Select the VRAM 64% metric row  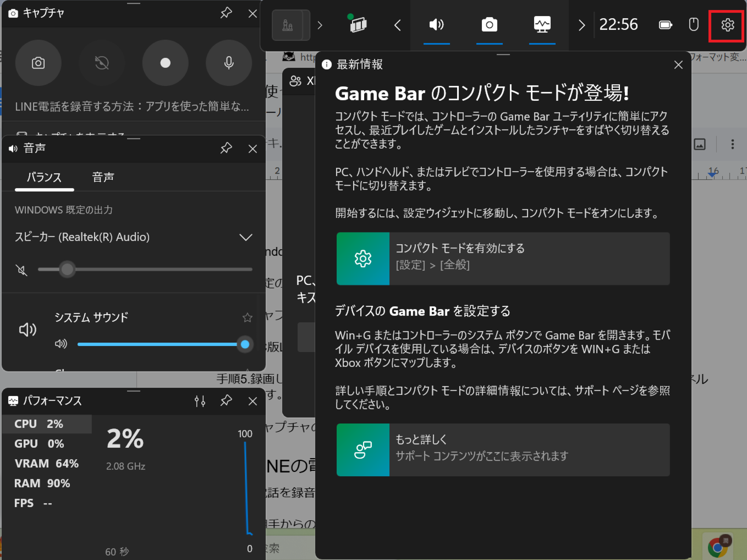coord(47,464)
